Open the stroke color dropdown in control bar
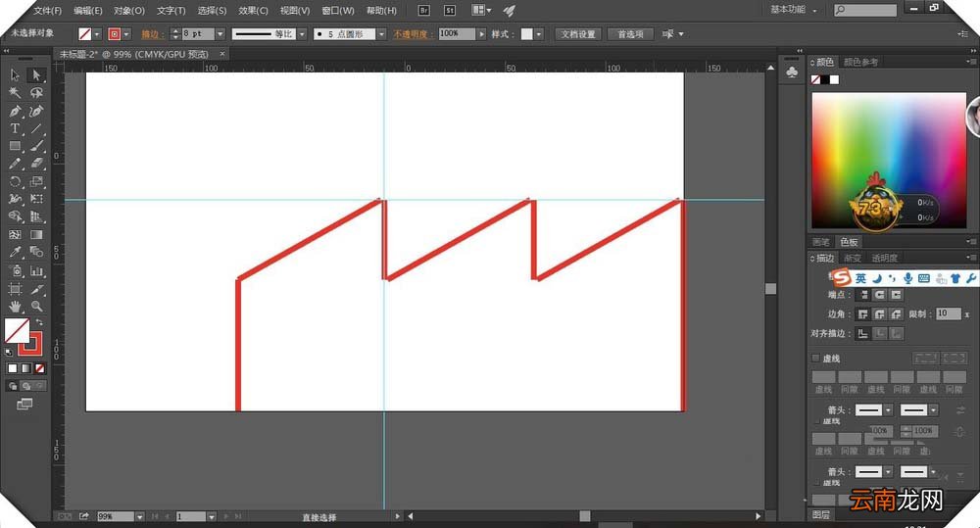This screenshot has height=528, width=980. coord(126,34)
